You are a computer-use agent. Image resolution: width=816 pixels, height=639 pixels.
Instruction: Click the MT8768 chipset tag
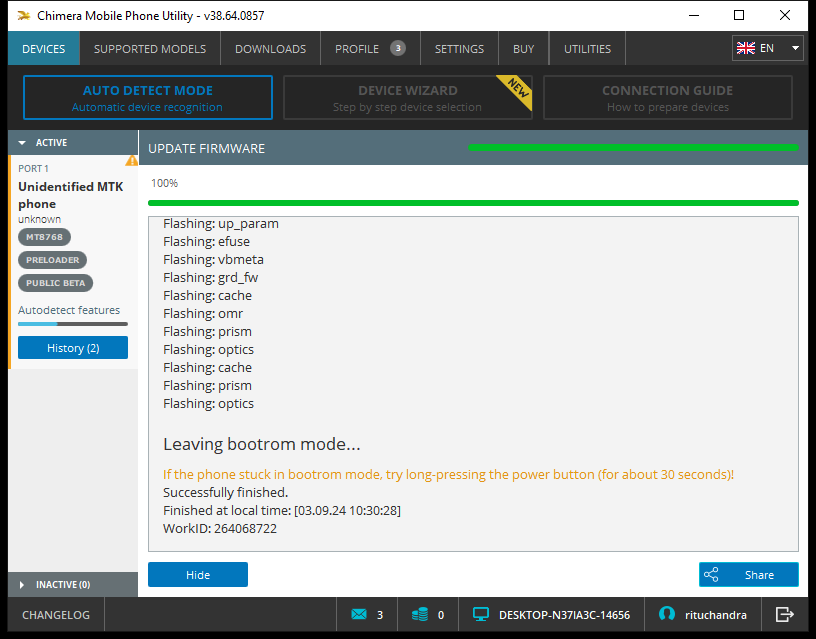(x=44, y=237)
